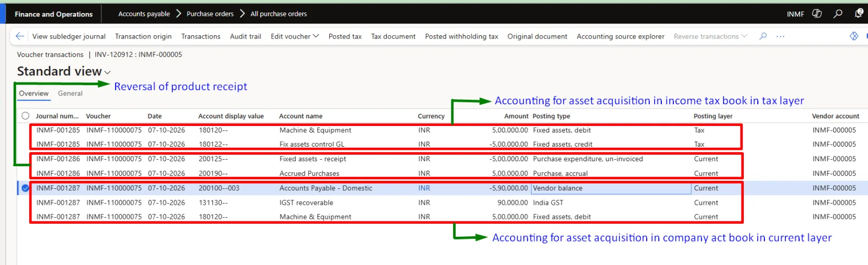This screenshot has width=868, height=265.
Task: Open Accounting source explorer
Action: [621, 36]
